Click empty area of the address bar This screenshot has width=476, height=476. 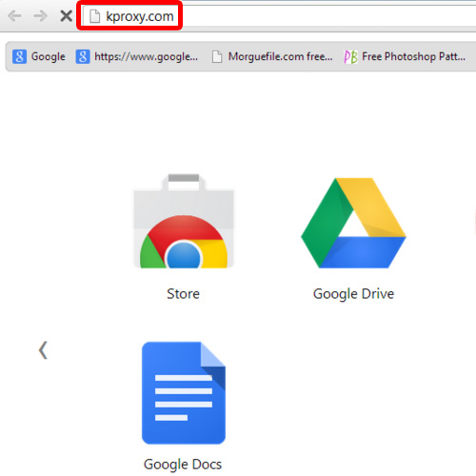(x=327, y=16)
